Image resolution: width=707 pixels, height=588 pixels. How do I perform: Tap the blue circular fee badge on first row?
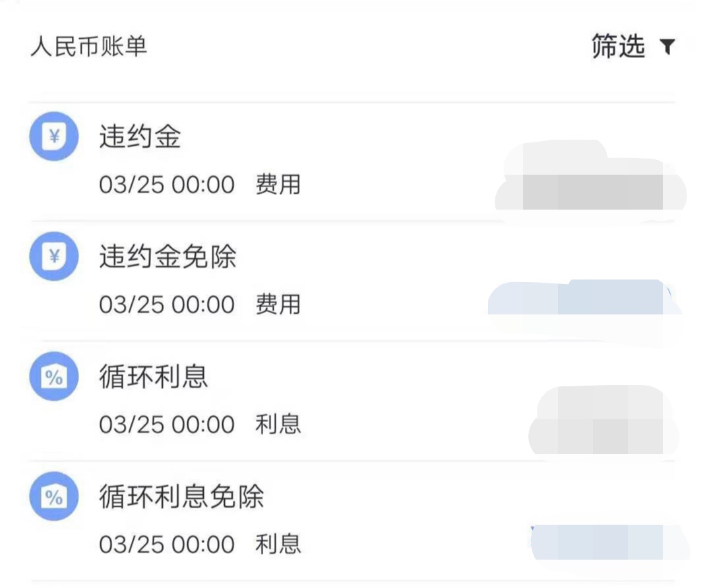(53, 136)
